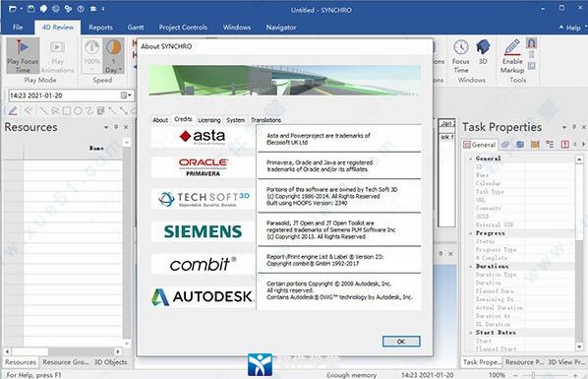Switch to the System tab in dialog

[x=236, y=120]
